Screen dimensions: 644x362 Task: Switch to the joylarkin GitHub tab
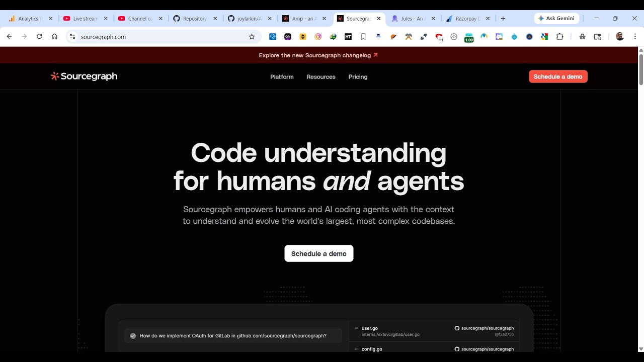250,19
